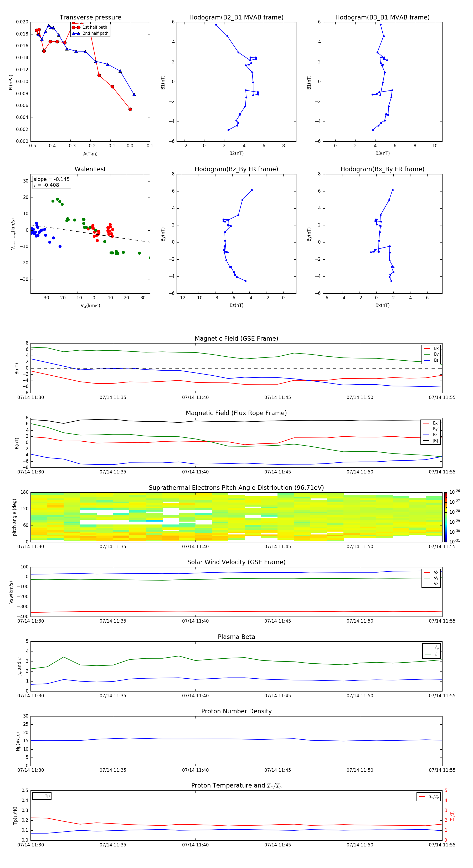Click the 10^-31 colorbar tick label
473x868 pixels.
pyautogui.click(x=455, y=542)
